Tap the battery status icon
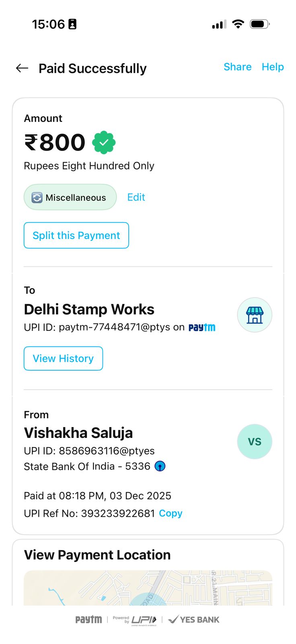The image size is (296, 644). 259,24
